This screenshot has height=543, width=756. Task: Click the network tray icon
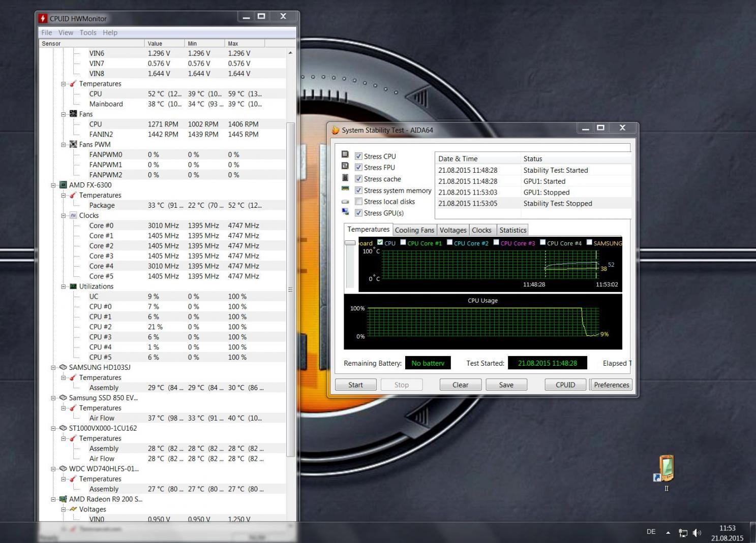pos(683,533)
